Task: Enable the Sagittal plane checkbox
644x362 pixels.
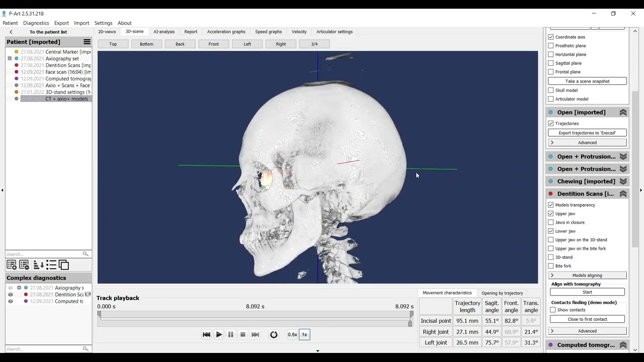Action: [551, 63]
